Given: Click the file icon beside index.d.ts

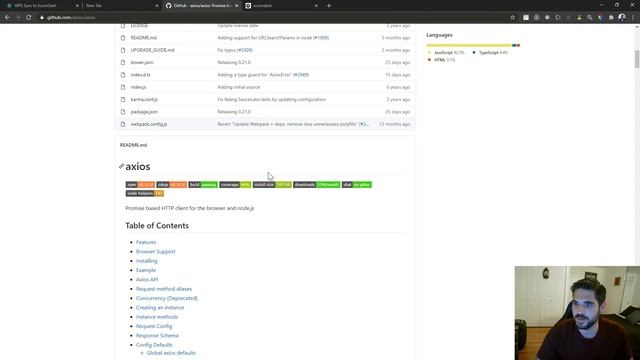Looking at the screenshot, I should [x=123, y=75].
